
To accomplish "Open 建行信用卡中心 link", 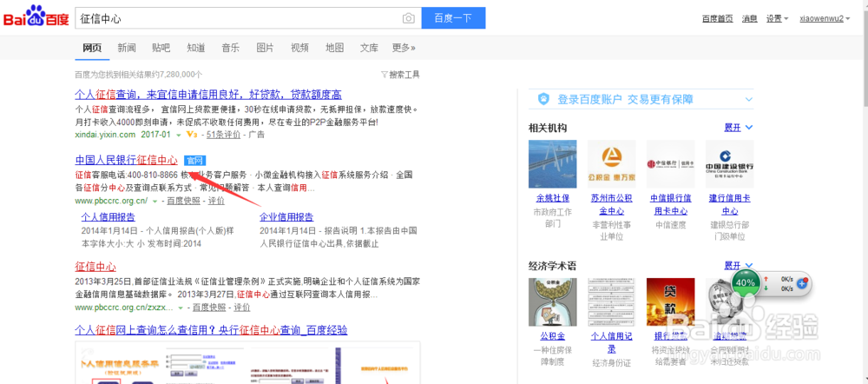I will click(730, 204).
